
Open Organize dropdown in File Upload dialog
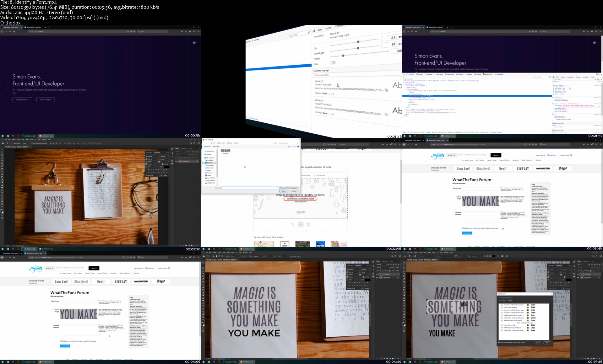[x=207, y=147]
